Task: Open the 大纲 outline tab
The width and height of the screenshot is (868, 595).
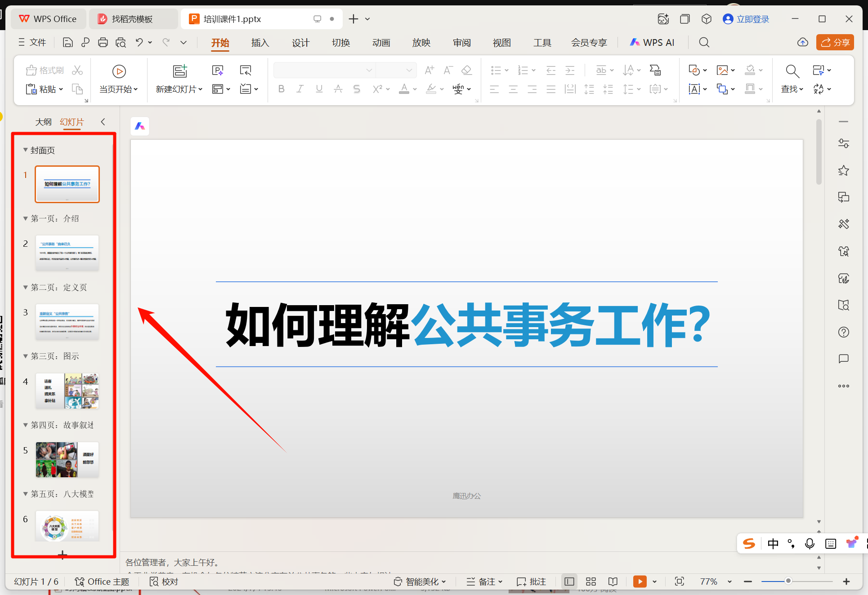Action: point(43,121)
